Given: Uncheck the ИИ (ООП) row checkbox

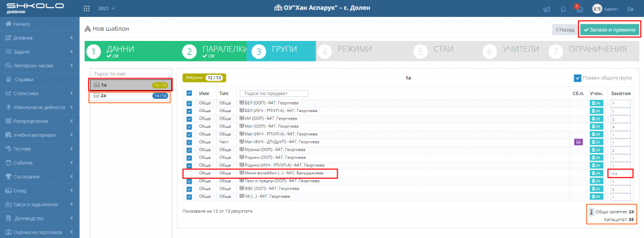Looking at the screenshot, I should [189, 119].
